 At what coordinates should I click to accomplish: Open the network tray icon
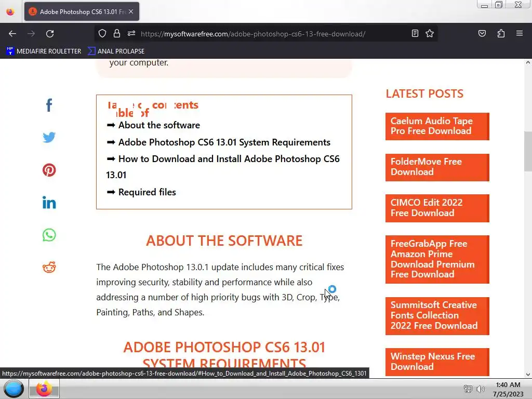point(468,389)
